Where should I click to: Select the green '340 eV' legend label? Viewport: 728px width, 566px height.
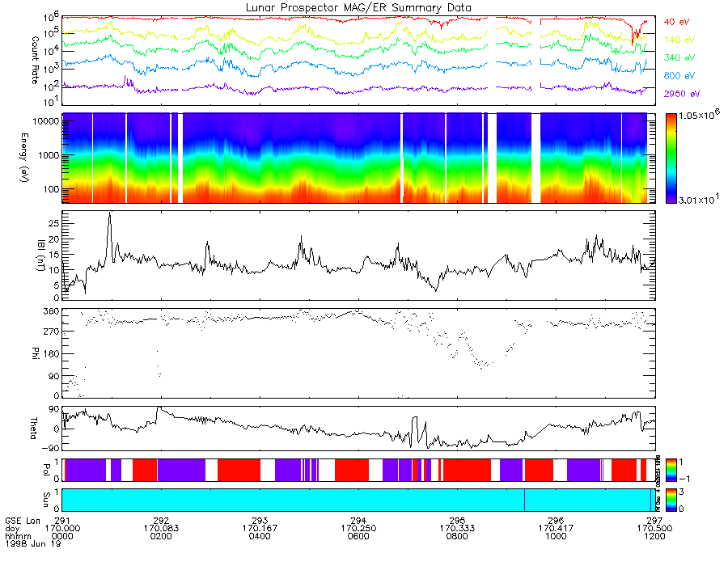(x=679, y=57)
